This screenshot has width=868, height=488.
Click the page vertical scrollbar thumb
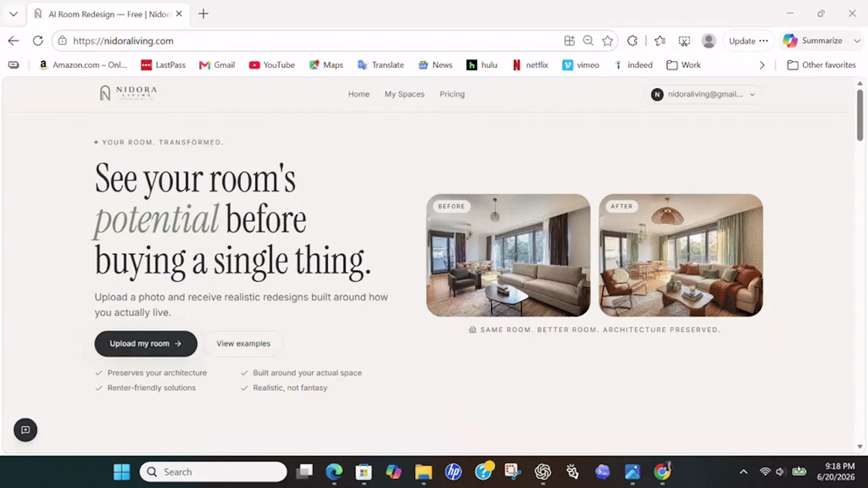click(x=860, y=115)
